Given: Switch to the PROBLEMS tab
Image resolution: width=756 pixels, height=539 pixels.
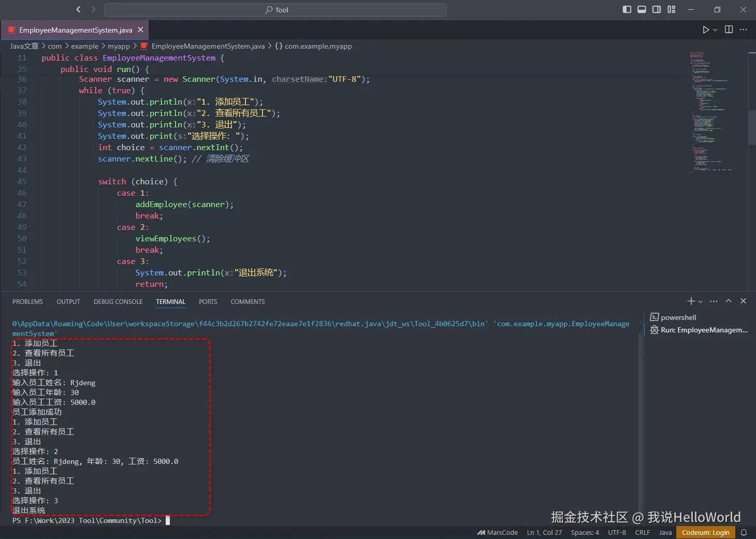Looking at the screenshot, I should (x=27, y=301).
